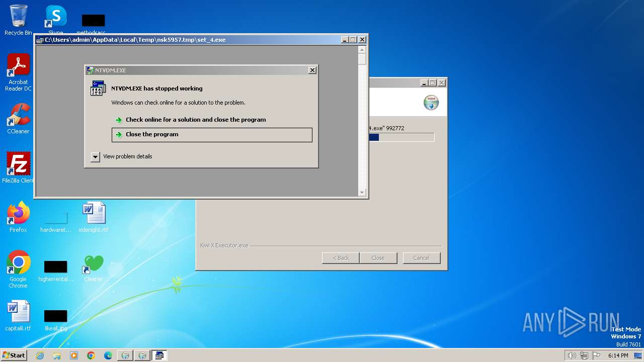Image resolution: width=644 pixels, height=362 pixels.
Task: Open the CCleaner desktop shortcut
Action: 18,119
